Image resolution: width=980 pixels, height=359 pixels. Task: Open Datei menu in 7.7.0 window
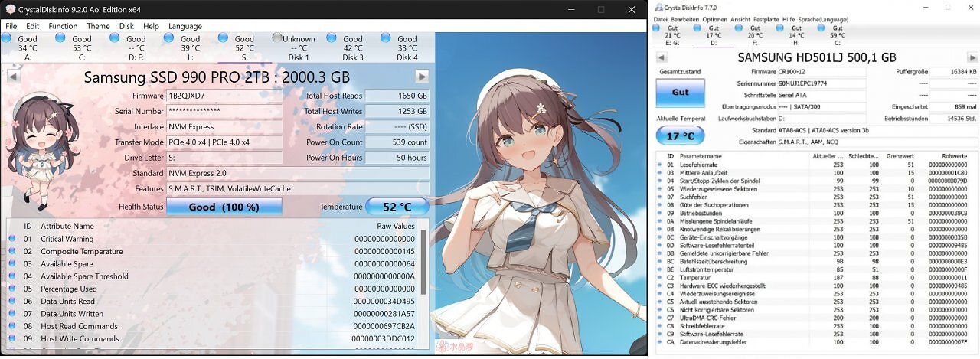coord(661,18)
